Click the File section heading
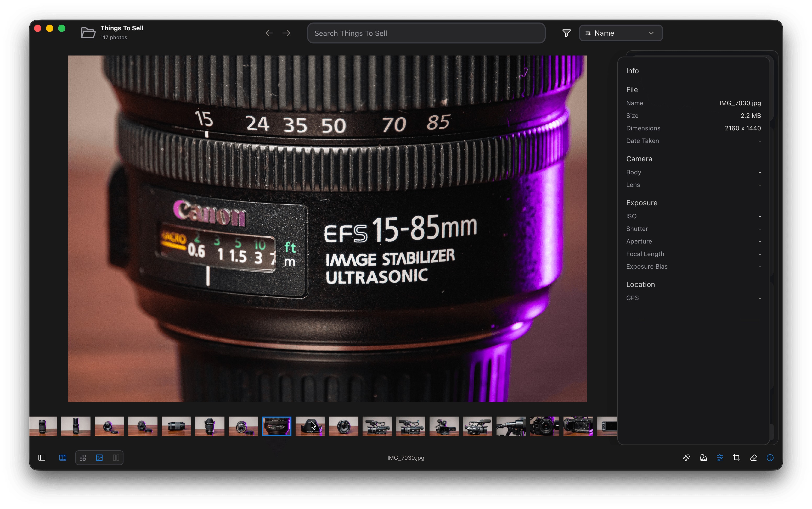The height and width of the screenshot is (509, 812). tap(632, 90)
